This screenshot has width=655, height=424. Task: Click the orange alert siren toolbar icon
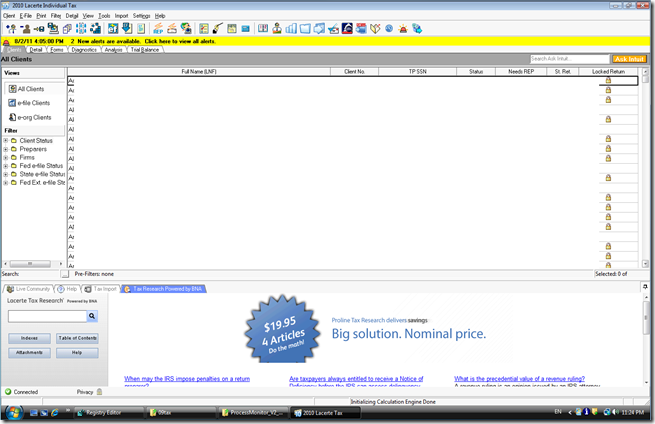pos(403,28)
